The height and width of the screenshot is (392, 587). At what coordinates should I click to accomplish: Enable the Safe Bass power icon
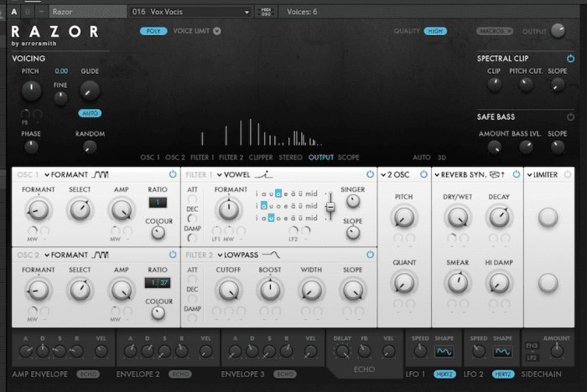pyautogui.click(x=570, y=116)
